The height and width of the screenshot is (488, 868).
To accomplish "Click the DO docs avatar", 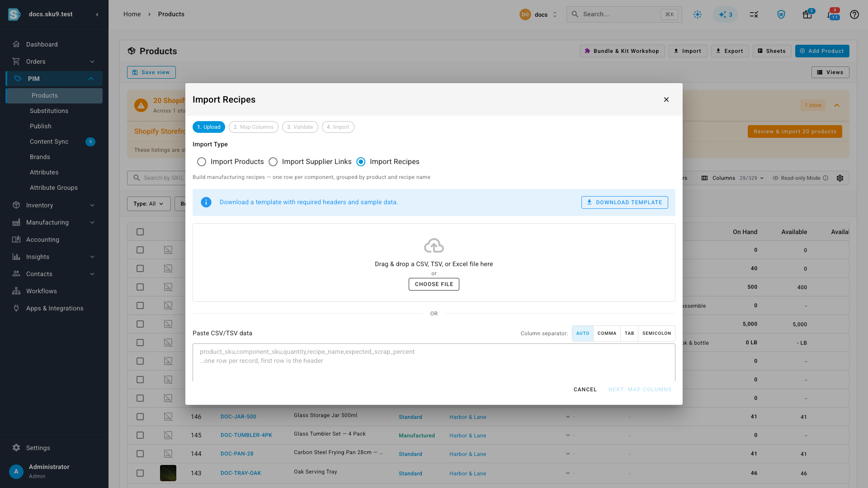I will (525, 14).
